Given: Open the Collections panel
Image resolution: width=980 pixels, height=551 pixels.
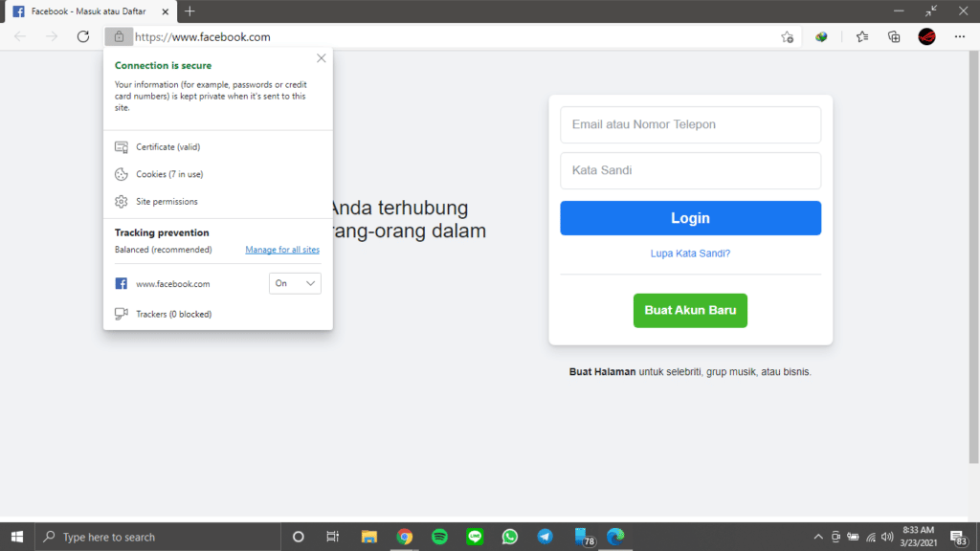Looking at the screenshot, I should click(893, 36).
